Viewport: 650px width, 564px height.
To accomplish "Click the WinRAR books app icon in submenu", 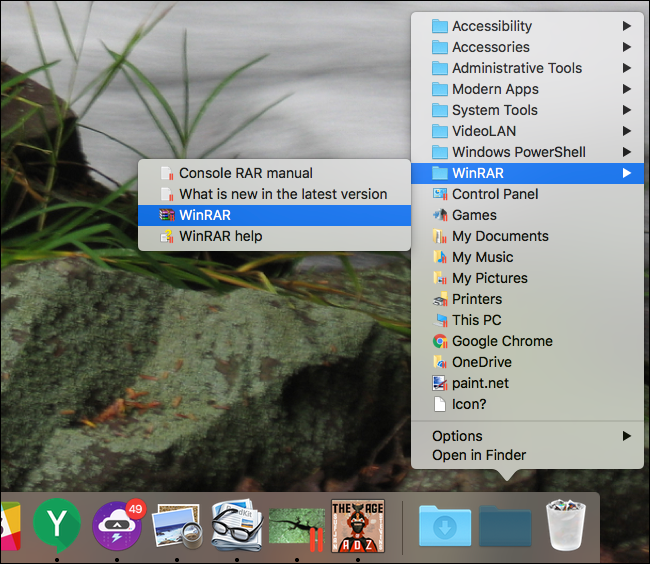I will [x=167, y=215].
